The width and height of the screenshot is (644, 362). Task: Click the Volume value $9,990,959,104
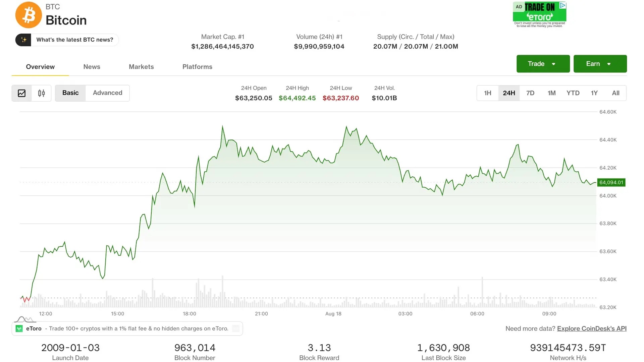[x=319, y=46]
